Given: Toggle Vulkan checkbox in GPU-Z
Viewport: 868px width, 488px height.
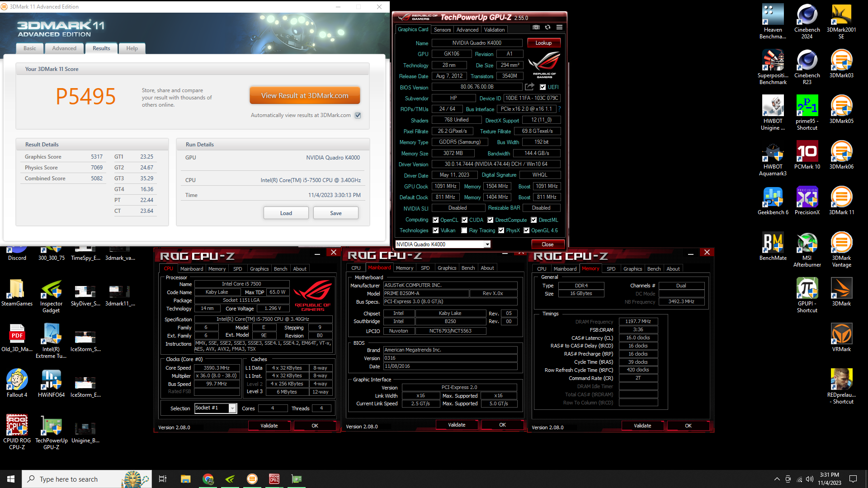Looking at the screenshot, I should [x=435, y=230].
